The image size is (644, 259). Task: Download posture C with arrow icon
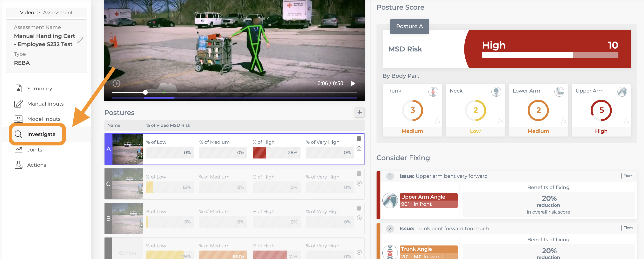coord(359,183)
